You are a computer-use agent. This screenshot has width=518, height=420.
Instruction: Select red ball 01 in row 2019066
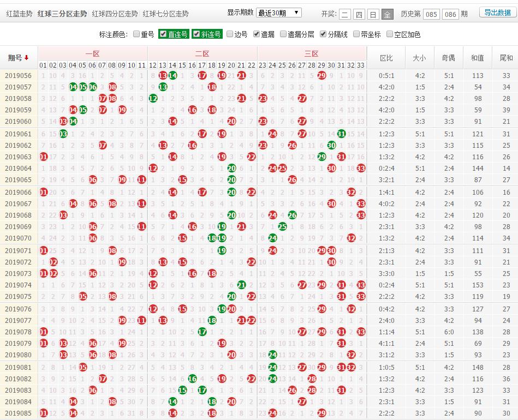coord(43,192)
